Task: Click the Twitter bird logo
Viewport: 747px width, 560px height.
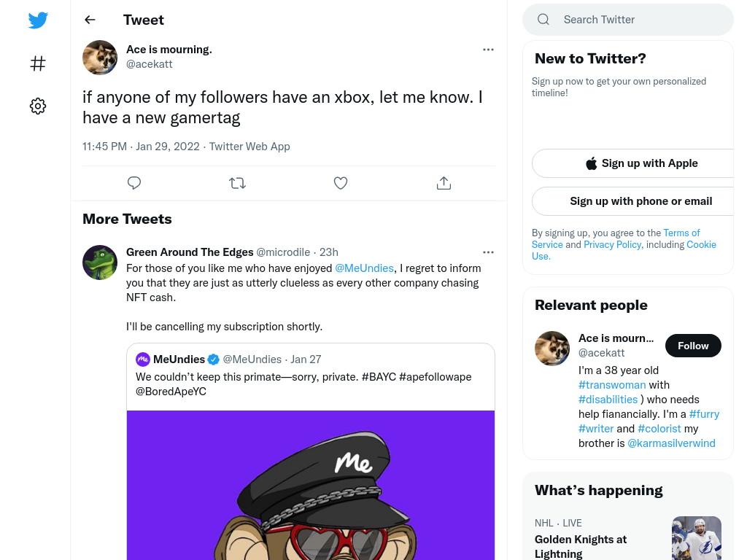Action: tap(38, 20)
